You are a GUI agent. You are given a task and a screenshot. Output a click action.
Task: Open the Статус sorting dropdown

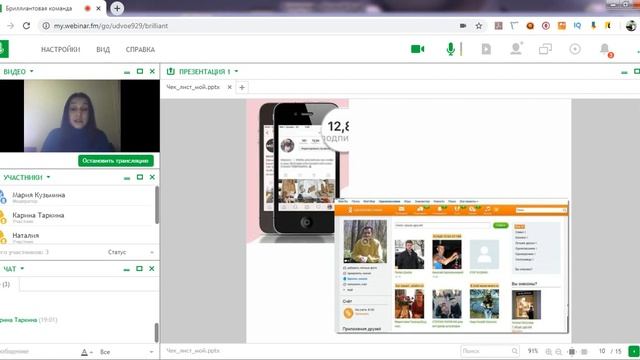tap(131, 252)
